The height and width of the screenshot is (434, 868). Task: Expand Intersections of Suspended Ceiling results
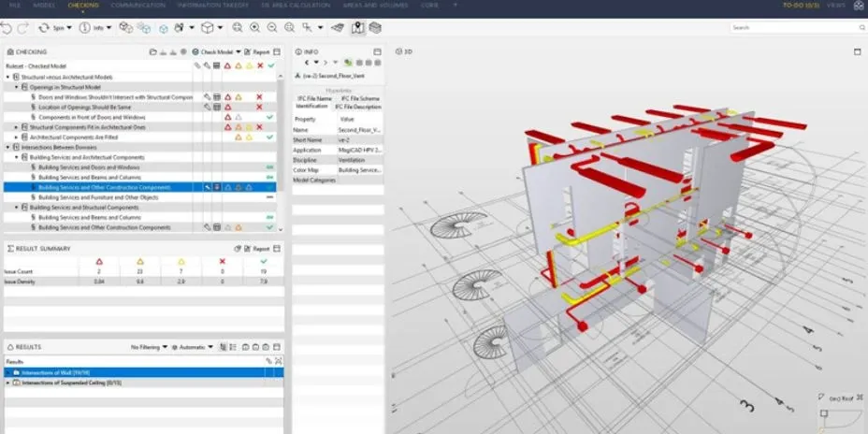7,383
